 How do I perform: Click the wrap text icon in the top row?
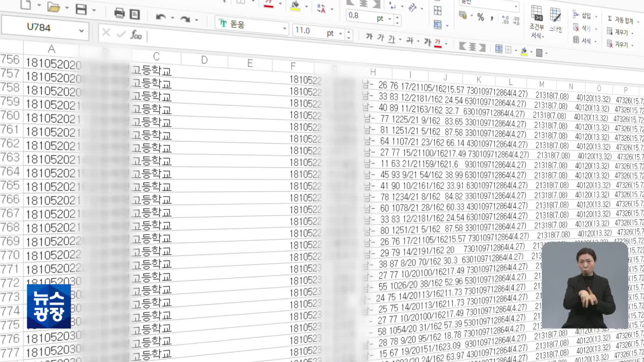click(x=392, y=5)
